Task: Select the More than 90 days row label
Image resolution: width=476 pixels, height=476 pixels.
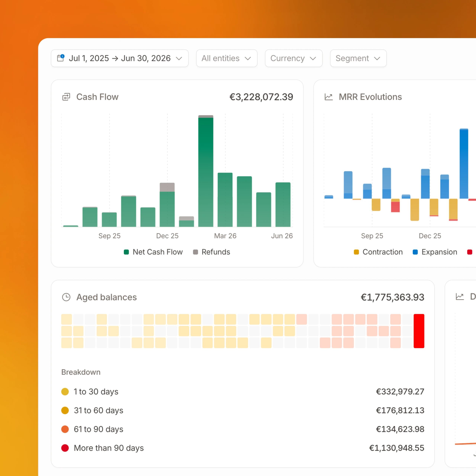Action: (109, 448)
